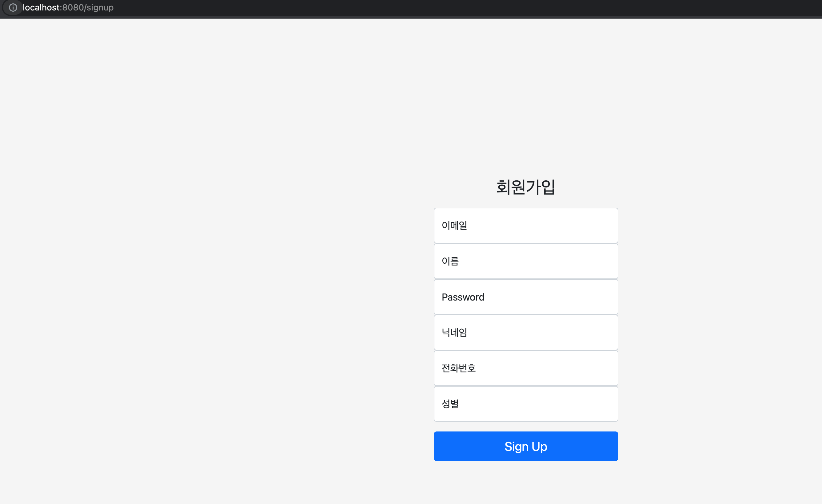822x504 pixels.
Task: Click the 회원가입 page heading
Action: 526,187
